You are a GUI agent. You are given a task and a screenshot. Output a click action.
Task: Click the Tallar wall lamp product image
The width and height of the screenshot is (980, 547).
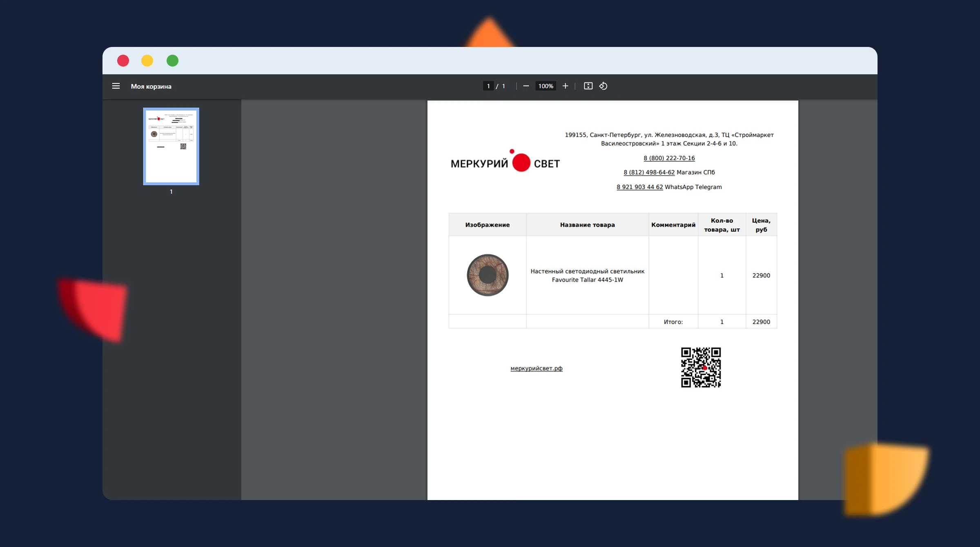point(488,275)
